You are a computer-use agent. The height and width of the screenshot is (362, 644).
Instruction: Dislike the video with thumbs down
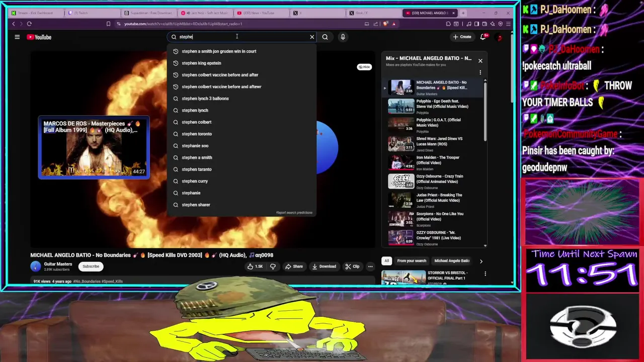point(273,266)
